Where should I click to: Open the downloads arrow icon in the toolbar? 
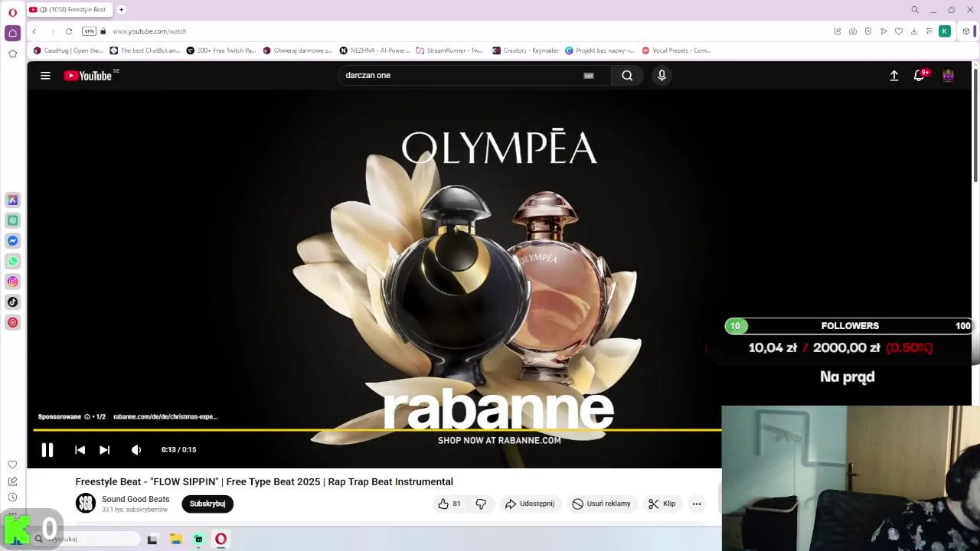click(x=914, y=31)
